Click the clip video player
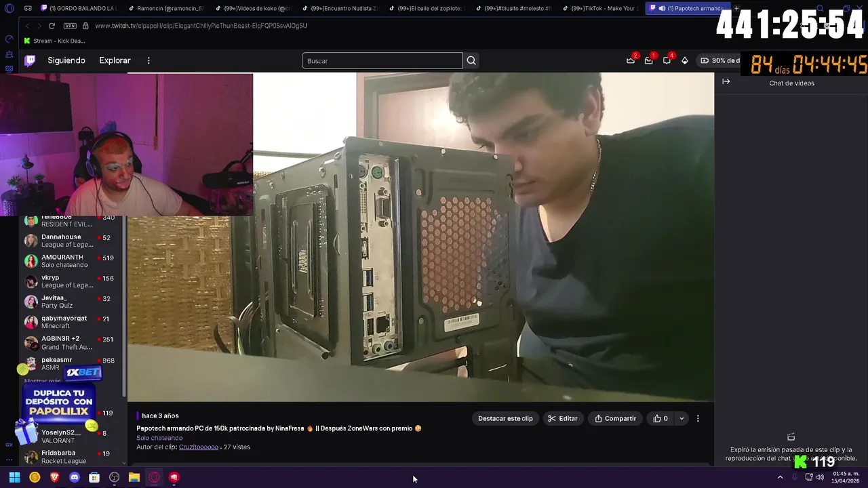868x488 pixels. point(420,237)
